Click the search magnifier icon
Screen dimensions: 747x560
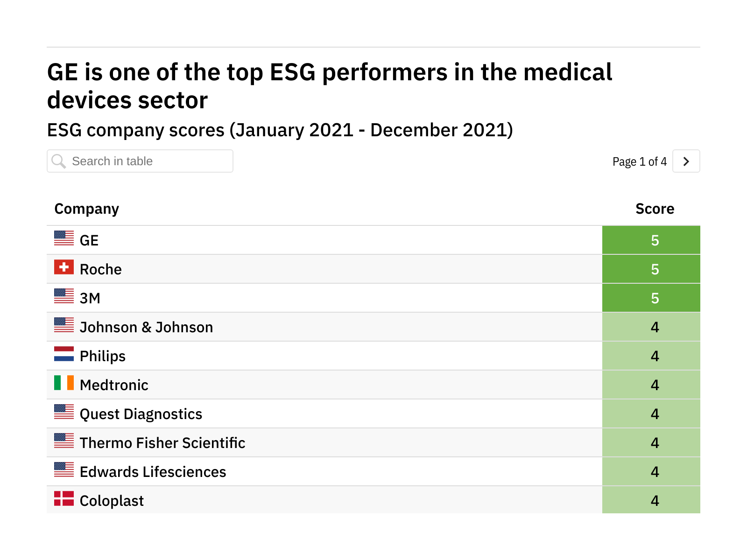(x=59, y=161)
